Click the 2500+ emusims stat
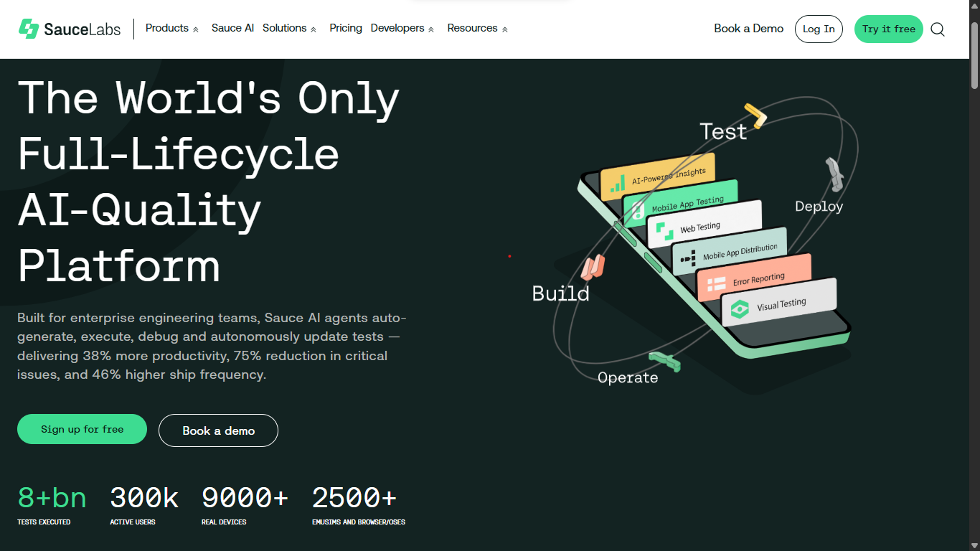This screenshot has height=551, width=980. pos(359,505)
